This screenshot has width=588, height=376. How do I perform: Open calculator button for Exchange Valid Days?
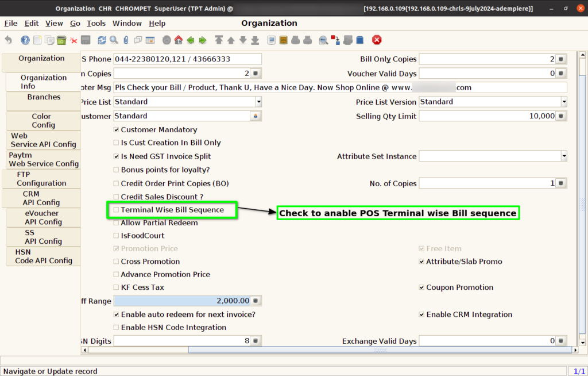(561, 341)
